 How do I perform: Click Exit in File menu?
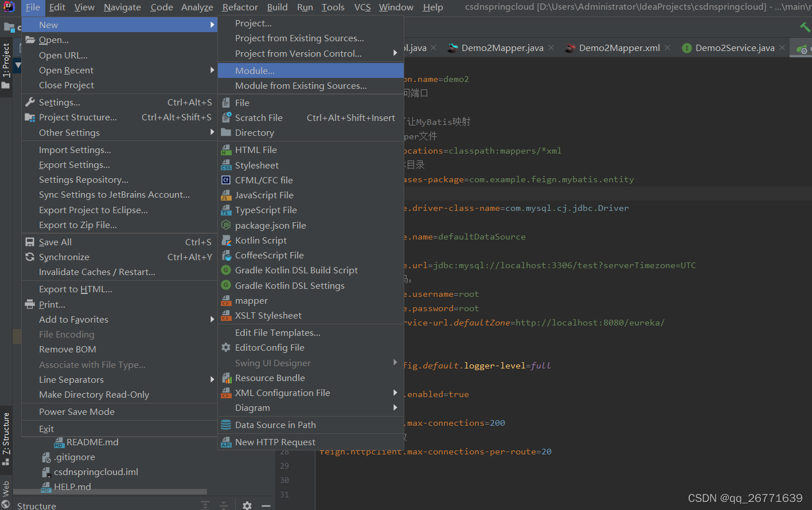119,429
